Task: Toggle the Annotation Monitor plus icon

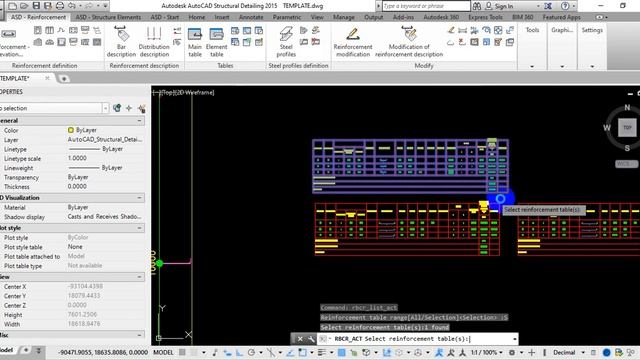Action: [531, 352]
